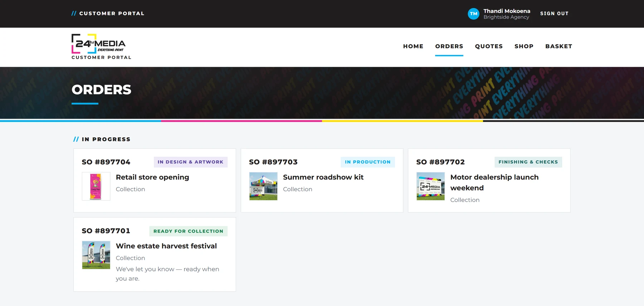
Task: Click the Orders banner heading
Action: [x=101, y=90]
